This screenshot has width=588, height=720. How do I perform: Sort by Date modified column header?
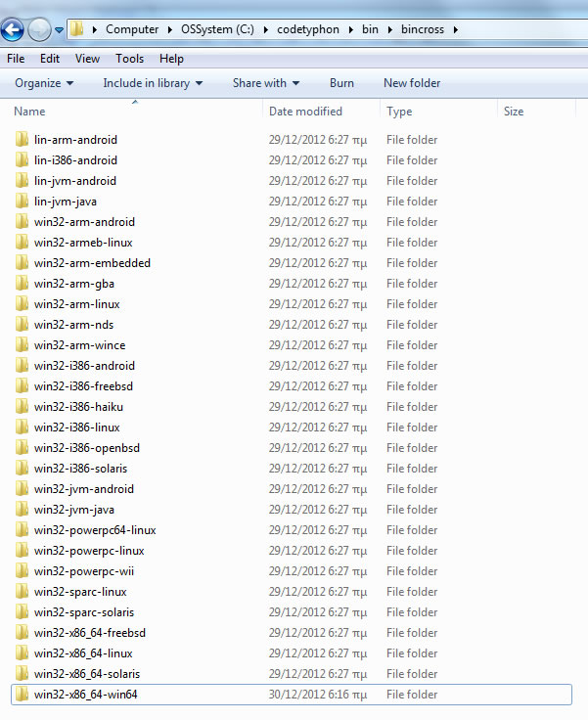click(305, 112)
